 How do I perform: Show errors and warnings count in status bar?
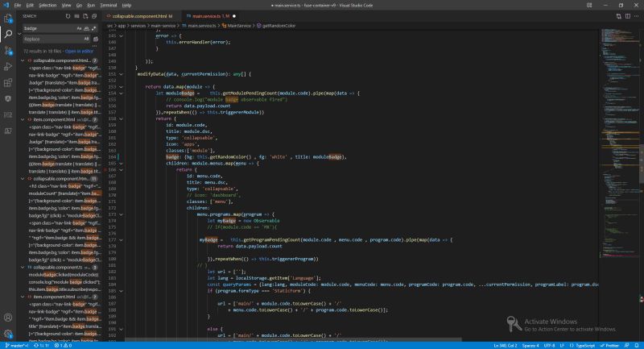click(63, 346)
